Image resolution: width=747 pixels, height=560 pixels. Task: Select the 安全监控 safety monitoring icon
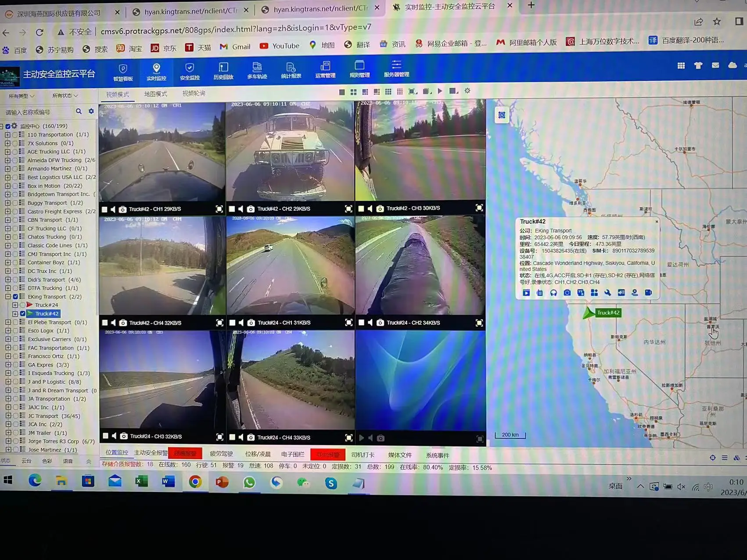pos(189,71)
